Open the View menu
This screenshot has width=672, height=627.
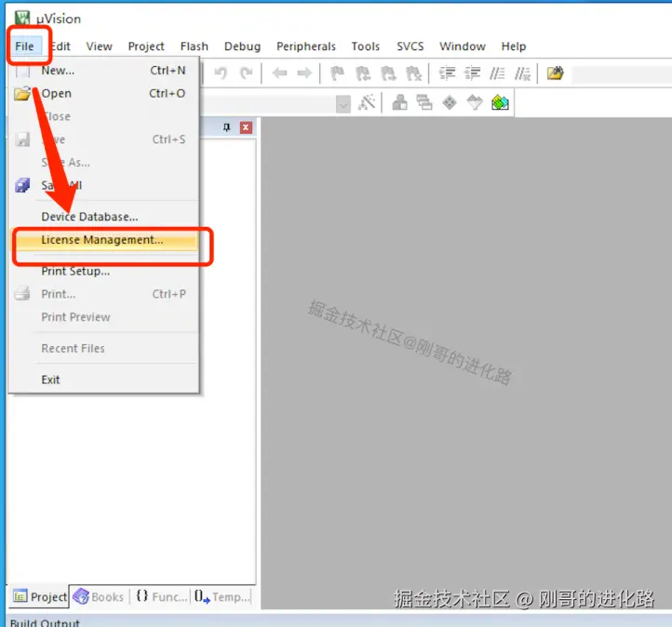[x=99, y=47]
